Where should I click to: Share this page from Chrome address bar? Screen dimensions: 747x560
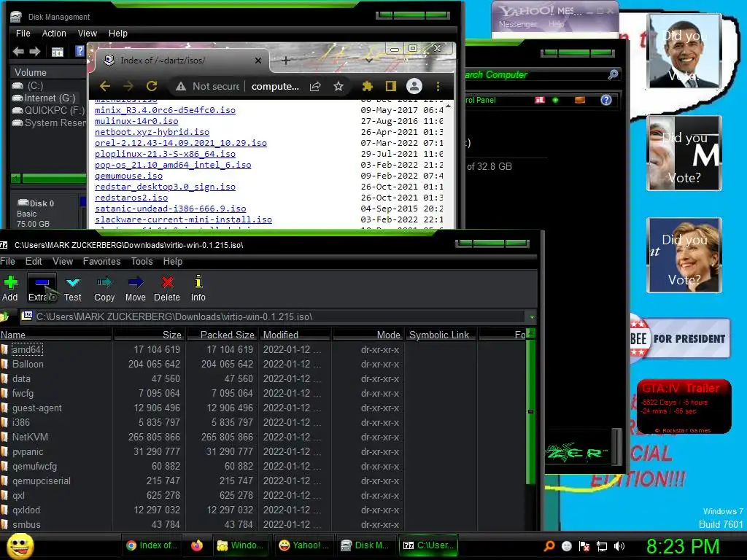click(x=315, y=86)
